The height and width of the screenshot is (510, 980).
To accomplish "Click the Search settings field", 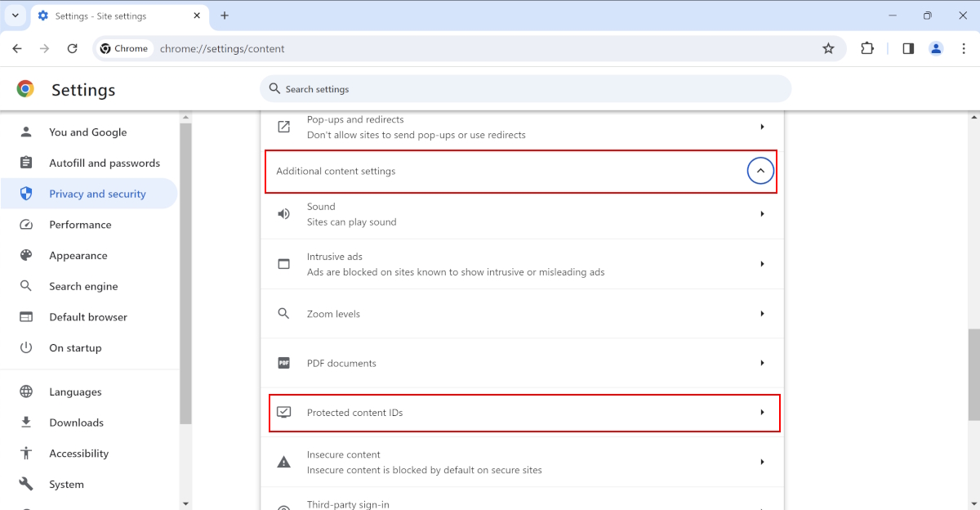I will click(525, 89).
